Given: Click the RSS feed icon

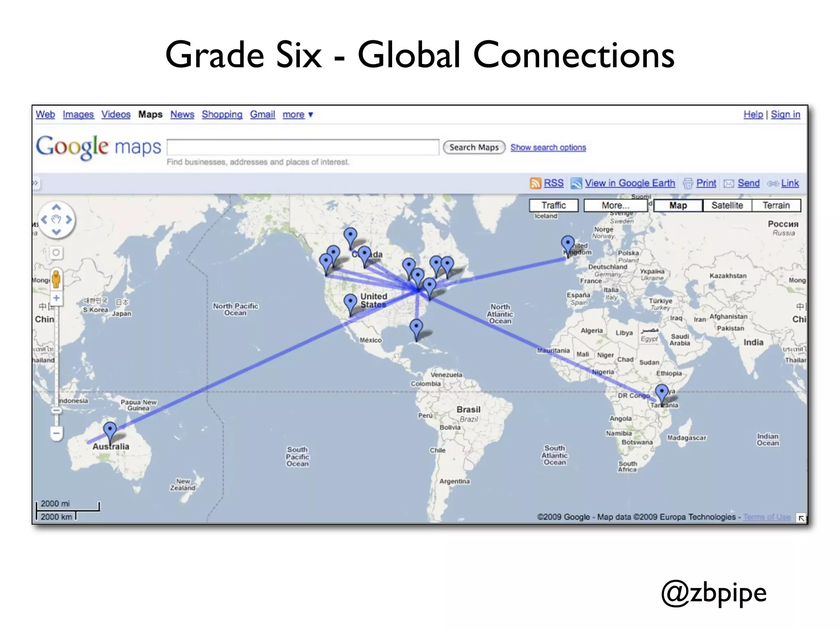Looking at the screenshot, I should point(535,183).
